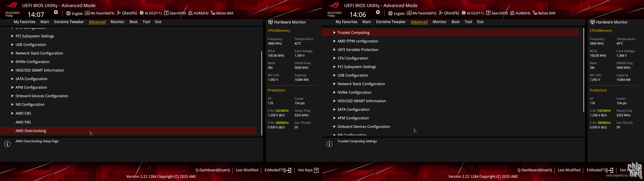The width and height of the screenshot is (644, 181).
Task: Click Last Modified in left window footer
Action: click(247, 170)
